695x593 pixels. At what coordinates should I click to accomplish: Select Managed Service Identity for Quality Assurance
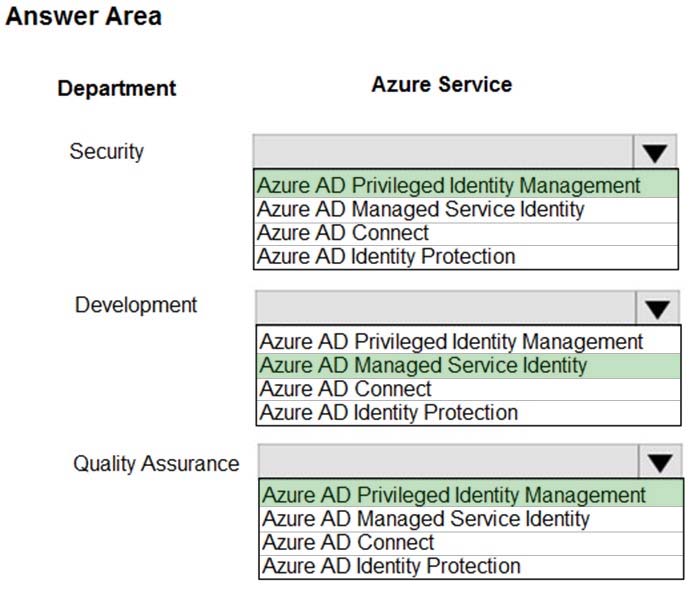[471, 519]
